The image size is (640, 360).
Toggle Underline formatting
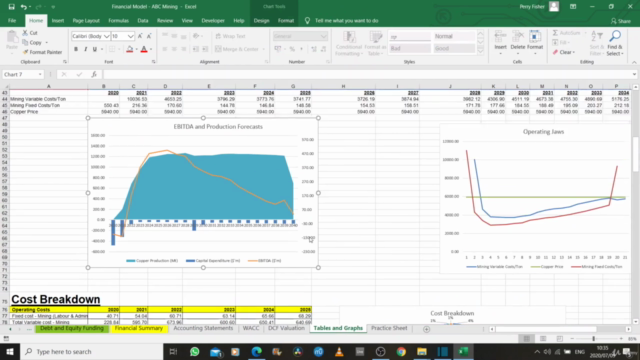(95, 49)
